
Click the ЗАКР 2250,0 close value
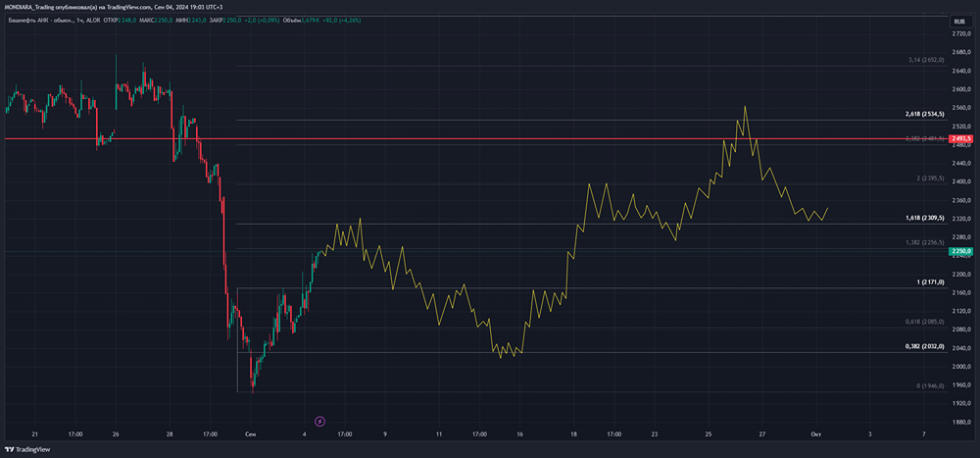[x=223, y=20]
